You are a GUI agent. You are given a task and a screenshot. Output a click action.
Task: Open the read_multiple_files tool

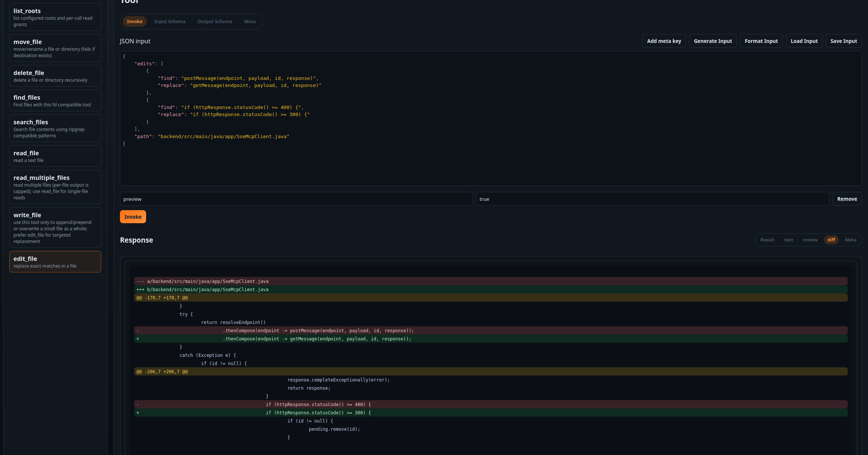[x=55, y=187]
